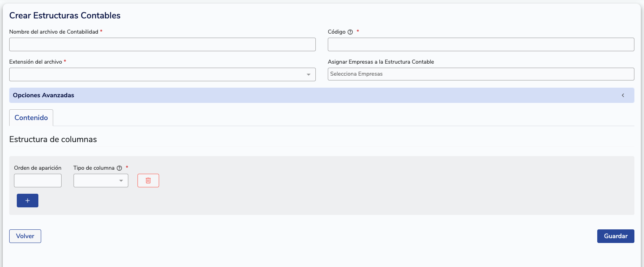Switch to the Contenido tab
Screen dimensions: 644x267
pyautogui.click(x=31, y=118)
